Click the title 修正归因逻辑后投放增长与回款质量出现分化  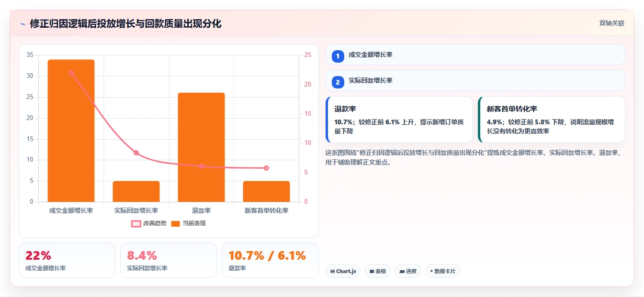point(125,24)
